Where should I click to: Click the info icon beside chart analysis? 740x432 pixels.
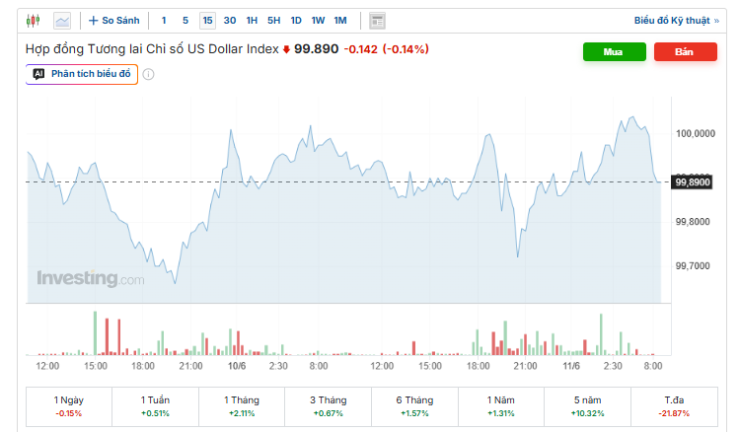click(x=148, y=75)
